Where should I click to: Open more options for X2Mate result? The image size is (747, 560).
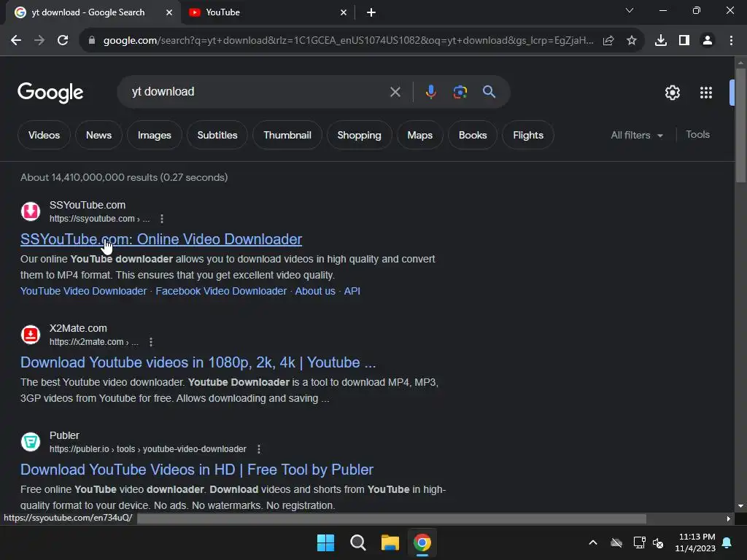coord(151,342)
